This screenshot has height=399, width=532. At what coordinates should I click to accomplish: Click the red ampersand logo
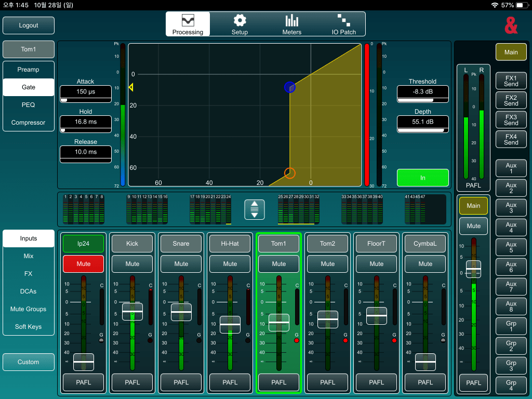coord(511,25)
